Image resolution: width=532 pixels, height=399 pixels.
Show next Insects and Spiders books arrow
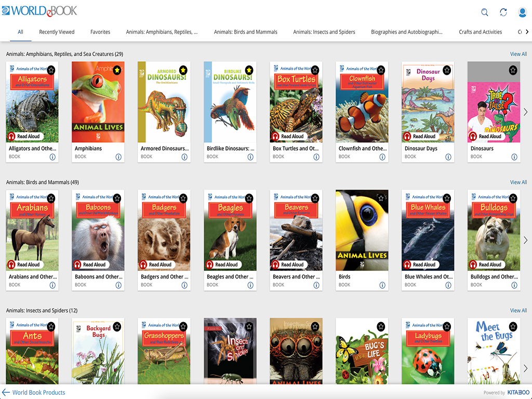tap(526, 368)
